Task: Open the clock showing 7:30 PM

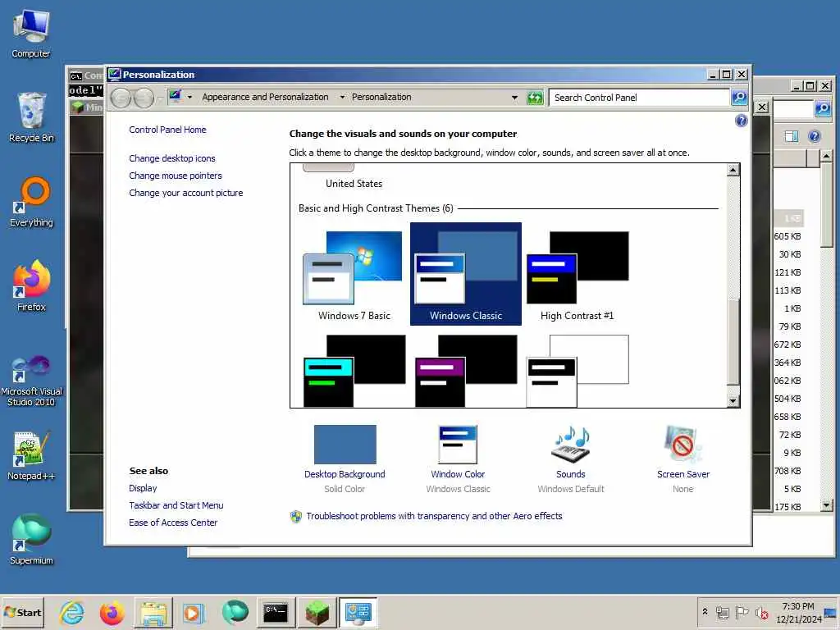Action: [798, 613]
